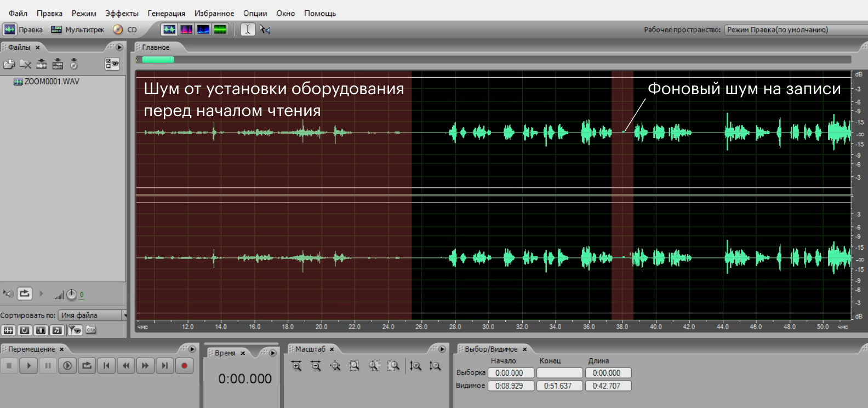Click zoom to right edge of selection
The height and width of the screenshot is (408, 868).
pos(393,366)
